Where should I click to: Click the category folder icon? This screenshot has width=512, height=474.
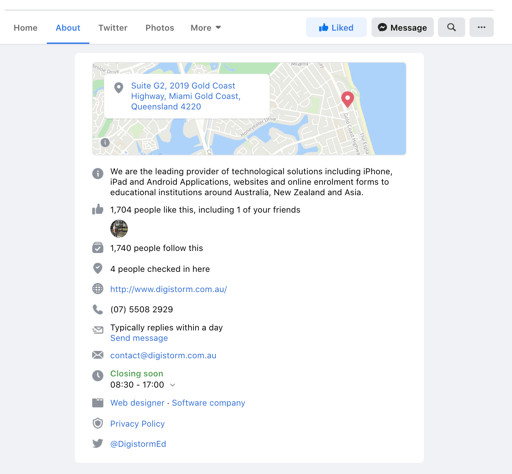98,403
